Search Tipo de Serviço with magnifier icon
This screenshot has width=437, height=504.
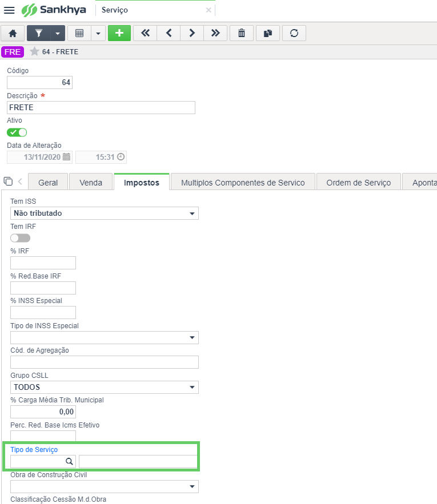(69, 461)
